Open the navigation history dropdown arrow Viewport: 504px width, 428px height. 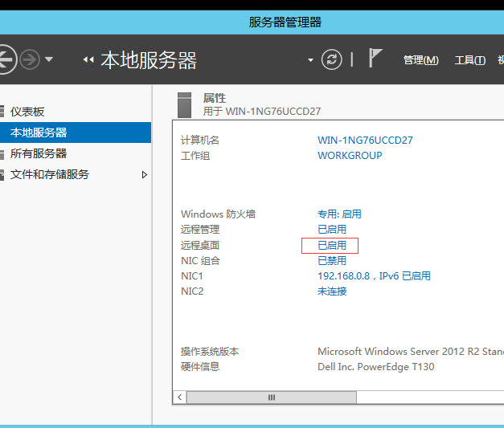(49, 59)
